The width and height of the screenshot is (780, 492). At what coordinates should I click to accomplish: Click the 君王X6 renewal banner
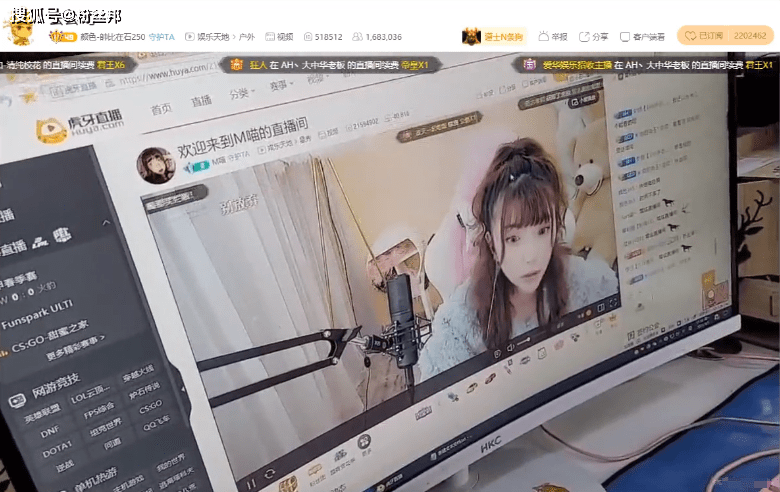pyautogui.click(x=67, y=65)
